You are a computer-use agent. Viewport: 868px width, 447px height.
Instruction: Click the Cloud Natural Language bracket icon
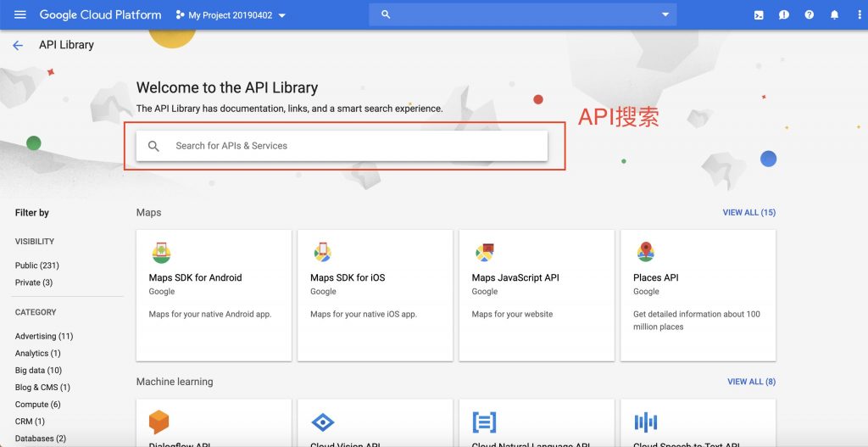point(484,422)
